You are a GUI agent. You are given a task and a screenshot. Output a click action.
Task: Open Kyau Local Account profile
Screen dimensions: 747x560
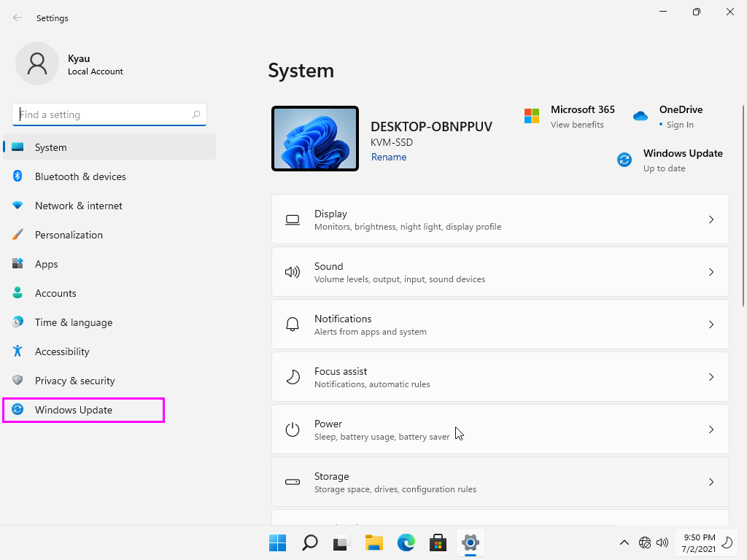click(x=71, y=64)
